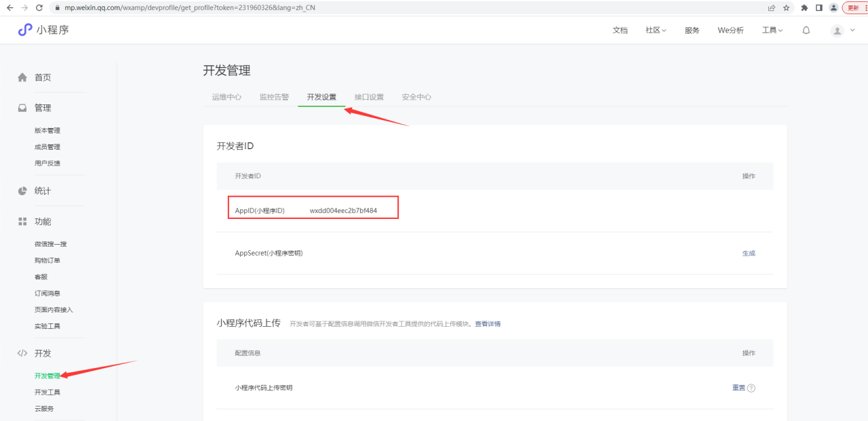868x421 pixels.
Task: Open the user avatar account dropdown
Action: coord(843,31)
